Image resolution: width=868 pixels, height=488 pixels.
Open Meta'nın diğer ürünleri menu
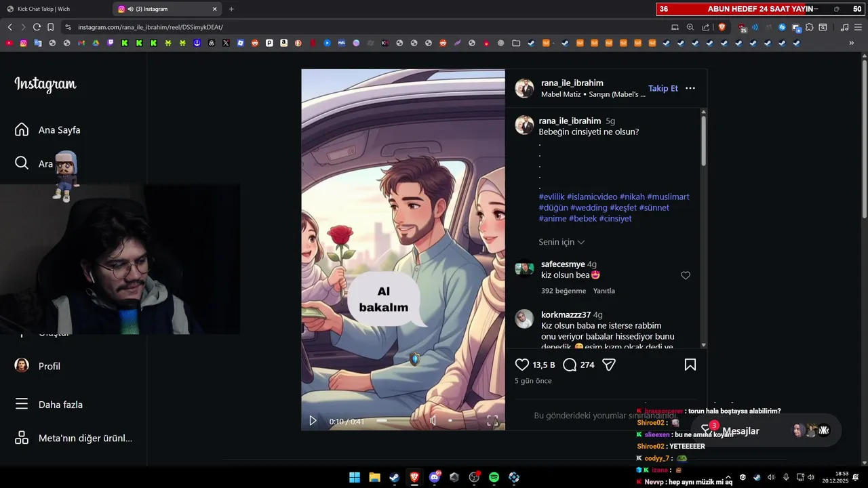73,438
